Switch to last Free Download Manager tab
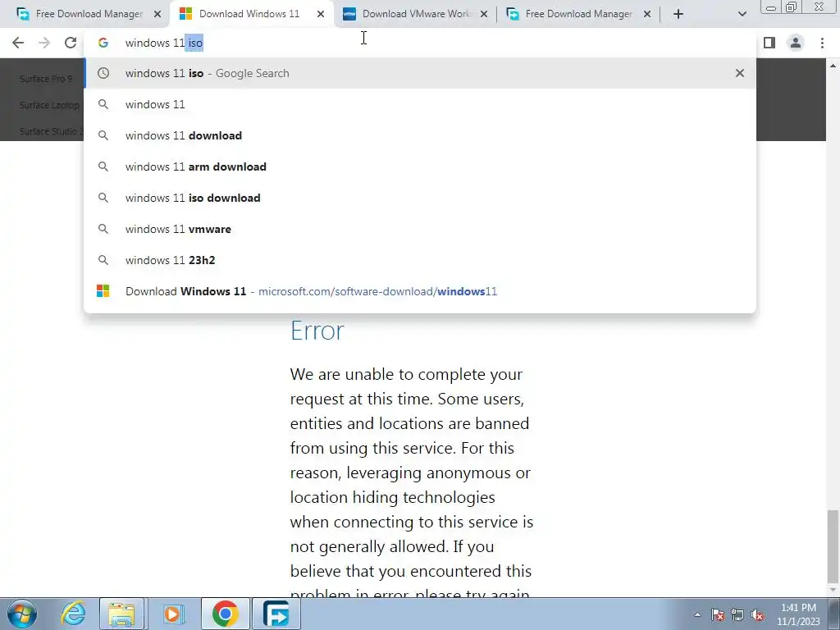 pos(578,14)
